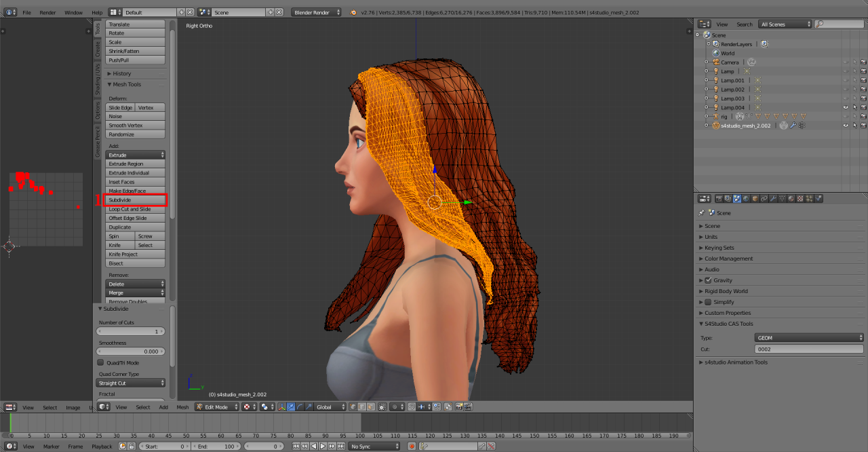Viewport: 868px width, 452px height.
Task: Click the Smoothness slider
Action: click(131, 352)
